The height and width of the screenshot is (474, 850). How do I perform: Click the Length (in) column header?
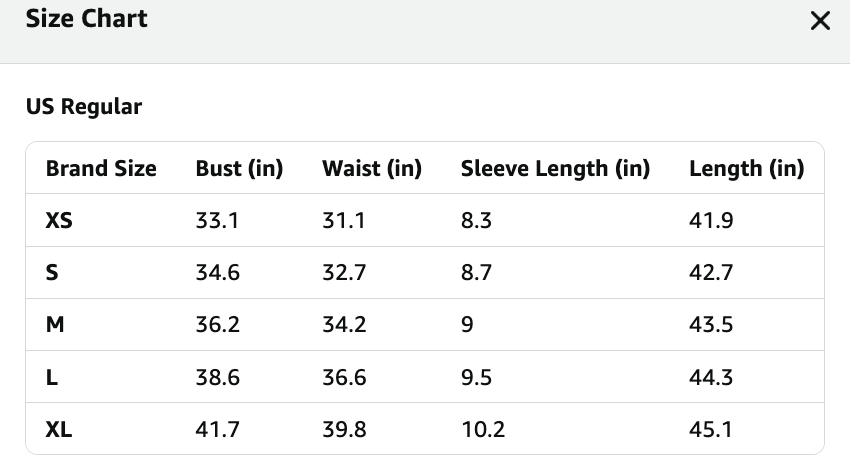pyautogui.click(x=746, y=168)
